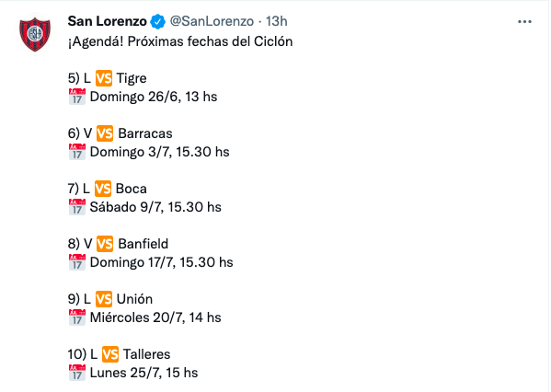This screenshot has height=392, width=551.
Task: Click the 'Talleres' match line text
Action: [x=120, y=354]
